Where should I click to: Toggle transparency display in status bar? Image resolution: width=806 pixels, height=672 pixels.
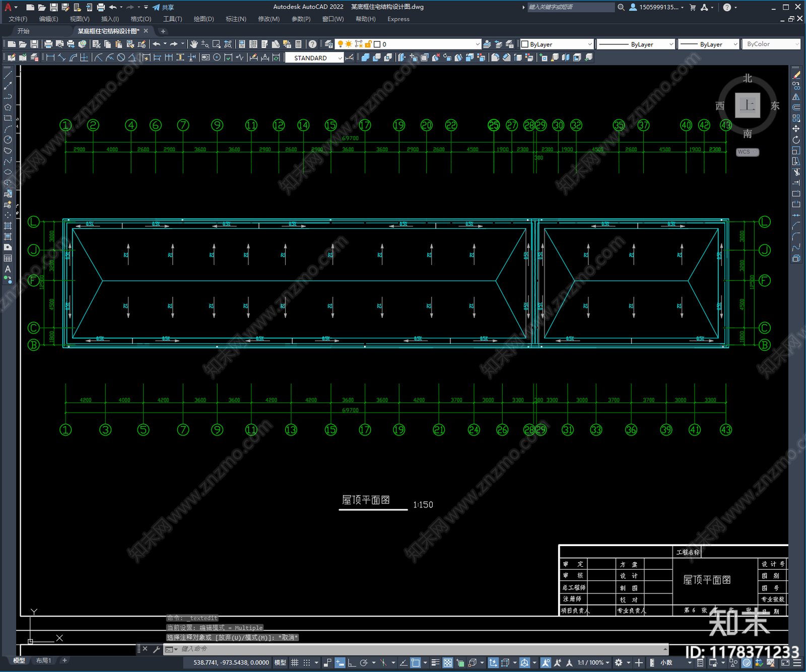pos(448,662)
